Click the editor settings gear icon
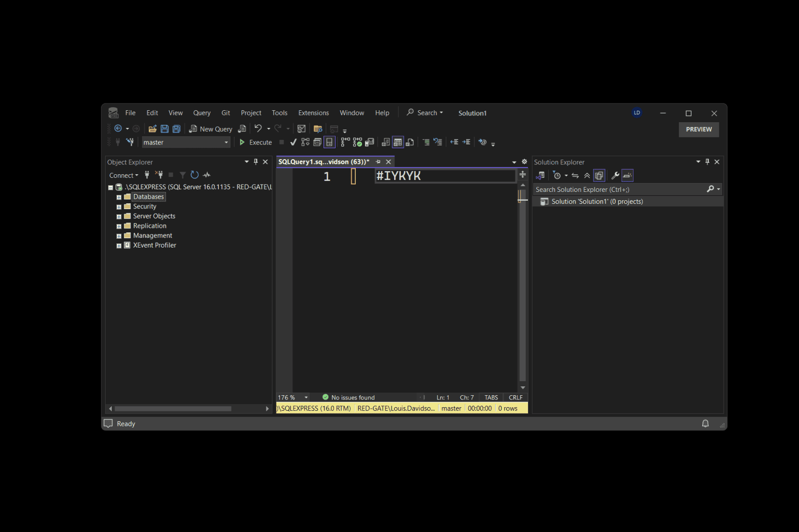The height and width of the screenshot is (532, 799). tap(524, 162)
